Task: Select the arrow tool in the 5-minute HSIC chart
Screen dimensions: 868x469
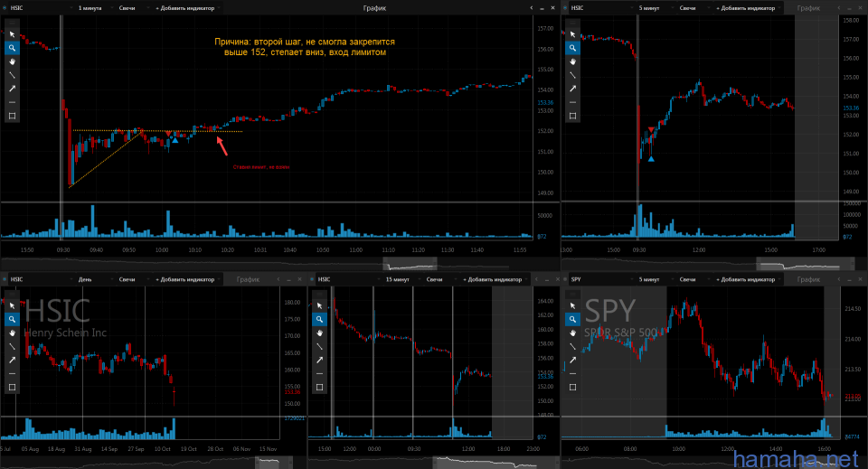Action: coord(573,89)
